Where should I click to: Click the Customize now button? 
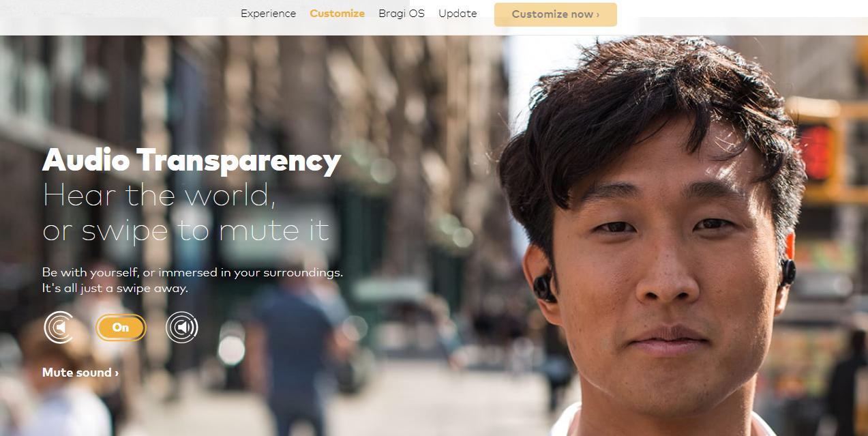point(556,14)
